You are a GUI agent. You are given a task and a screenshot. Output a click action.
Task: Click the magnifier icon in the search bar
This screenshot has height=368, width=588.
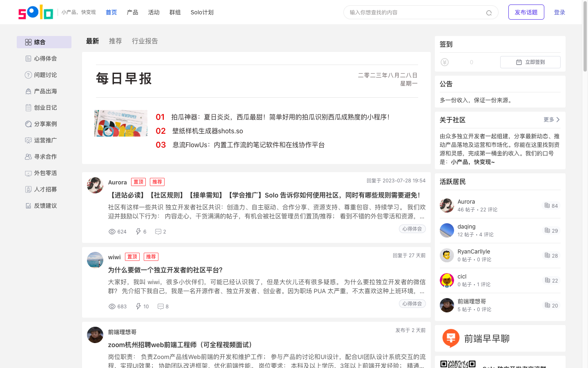tap(489, 12)
